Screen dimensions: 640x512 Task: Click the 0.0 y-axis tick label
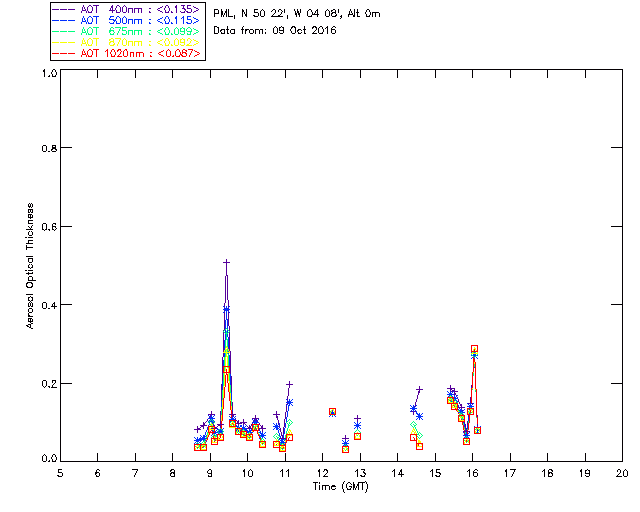[x=49, y=459]
